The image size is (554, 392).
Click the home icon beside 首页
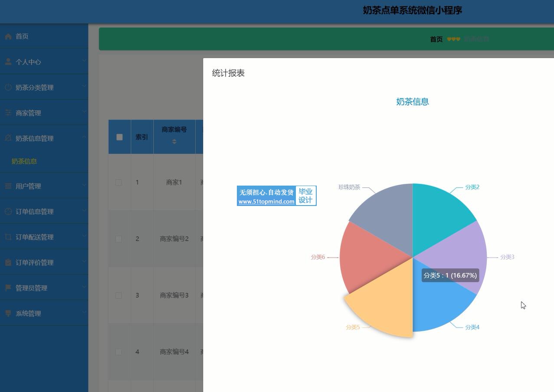pyautogui.click(x=8, y=36)
